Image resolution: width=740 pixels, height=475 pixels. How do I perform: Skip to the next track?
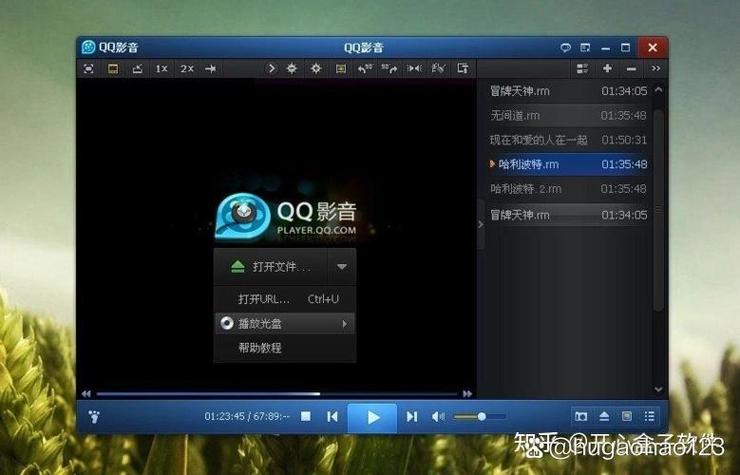click(412, 416)
